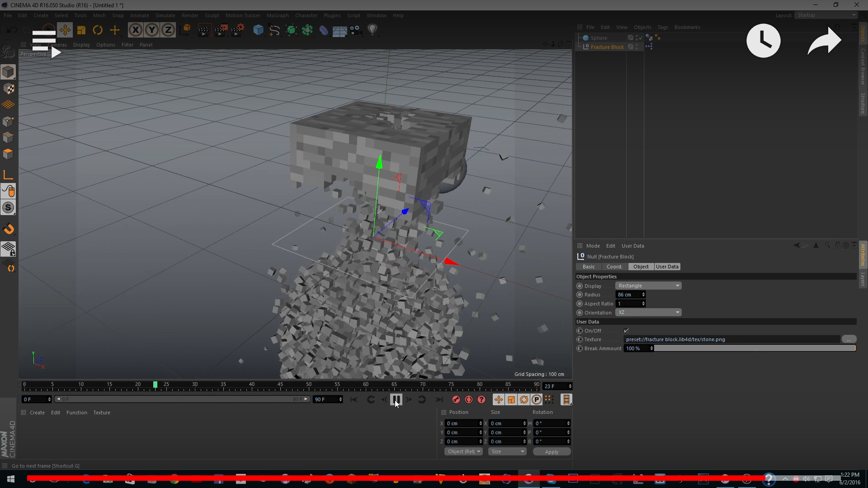Image resolution: width=868 pixels, height=488 pixels.
Task: Click the coordinate system icon
Action: click(185, 30)
